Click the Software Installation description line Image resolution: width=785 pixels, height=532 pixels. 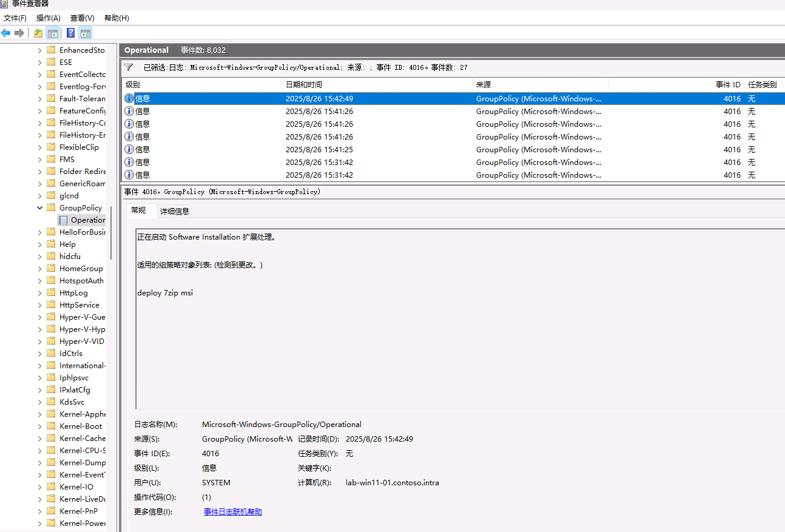point(207,237)
